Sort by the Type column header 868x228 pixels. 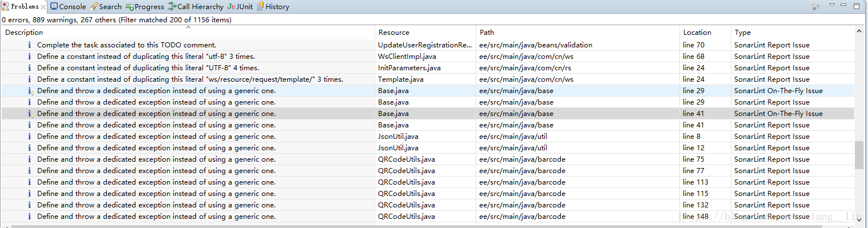(793, 33)
